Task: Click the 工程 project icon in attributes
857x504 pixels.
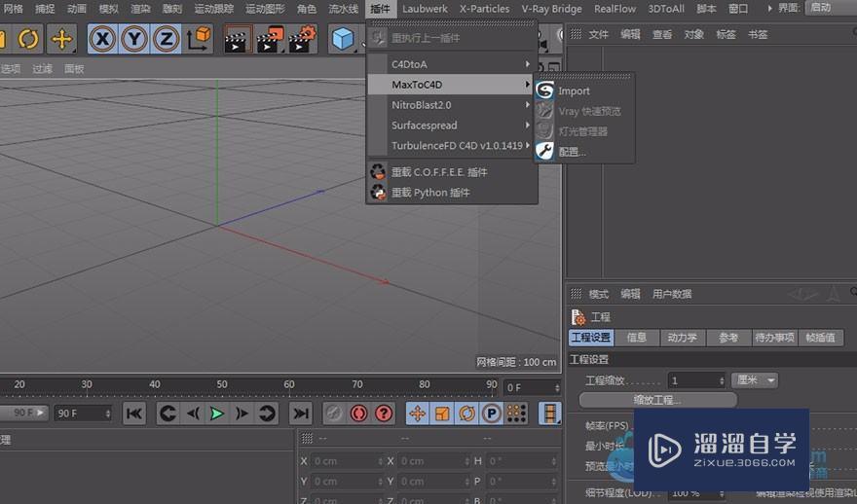Action: (x=578, y=317)
